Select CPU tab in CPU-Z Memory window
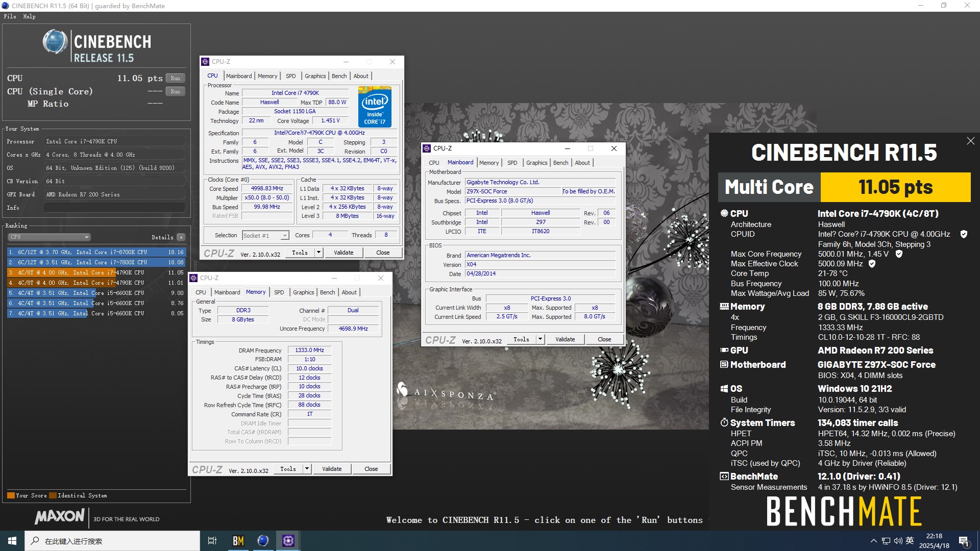980x551 pixels. tap(201, 292)
